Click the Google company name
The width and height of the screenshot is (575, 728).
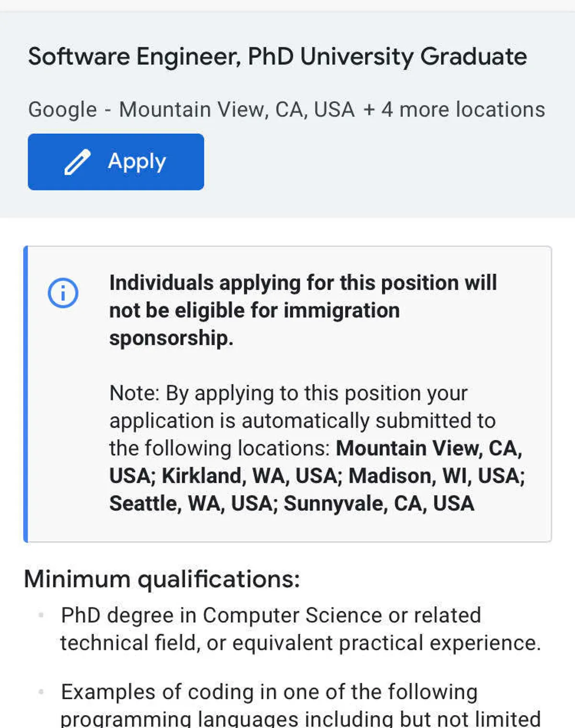click(x=62, y=110)
